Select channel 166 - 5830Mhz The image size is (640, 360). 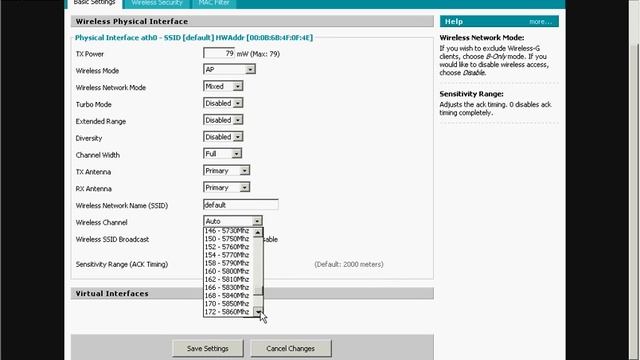227,288
